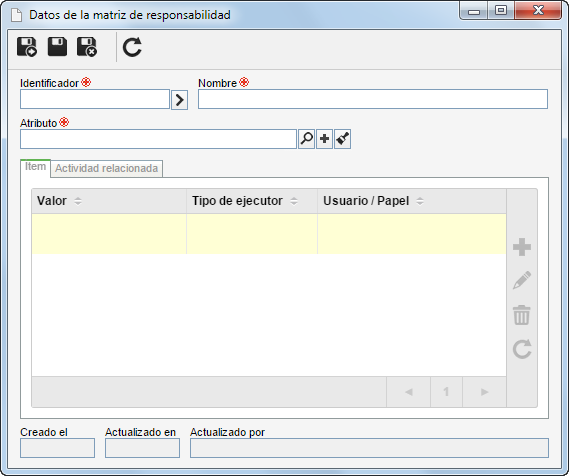Sort by Tipo de ejecutor column arrows
This screenshot has width=569, height=476.
click(294, 201)
